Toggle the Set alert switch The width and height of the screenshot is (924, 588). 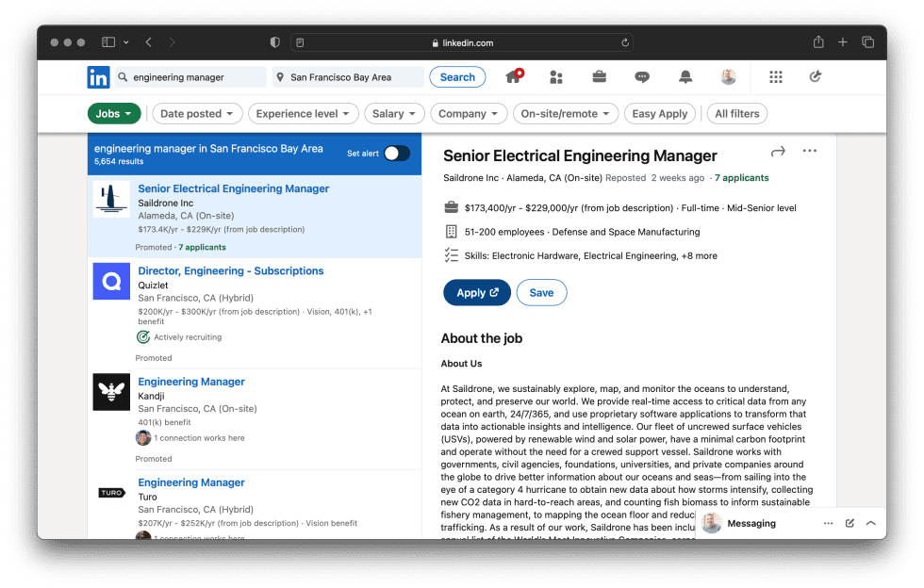pos(396,154)
